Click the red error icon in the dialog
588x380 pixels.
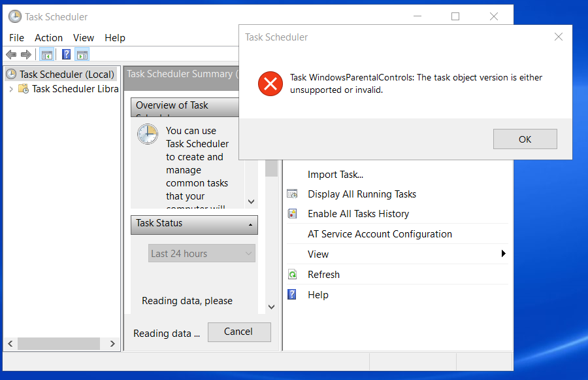tap(270, 83)
